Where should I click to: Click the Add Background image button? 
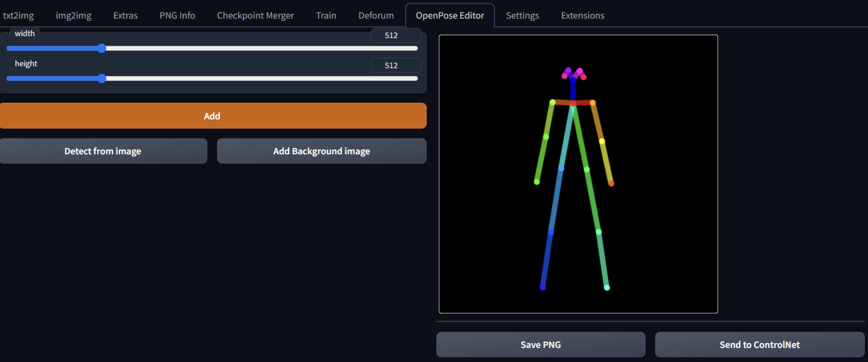coord(322,151)
